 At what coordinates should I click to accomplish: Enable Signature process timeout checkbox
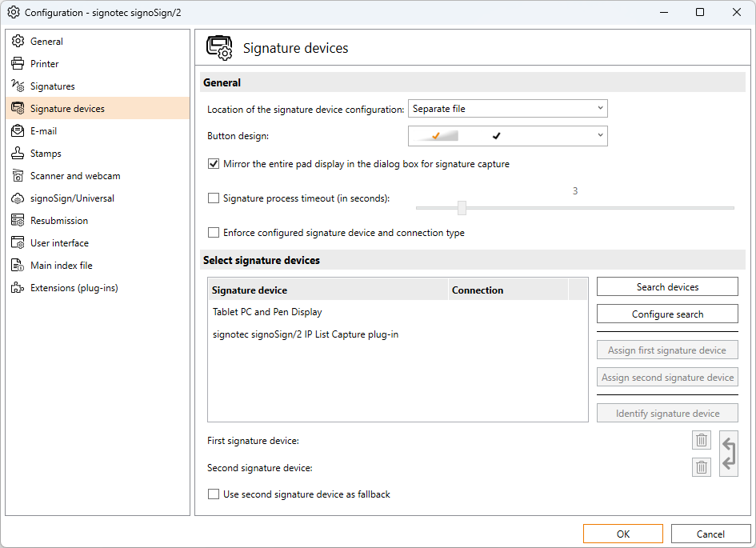(x=214, y=198)
